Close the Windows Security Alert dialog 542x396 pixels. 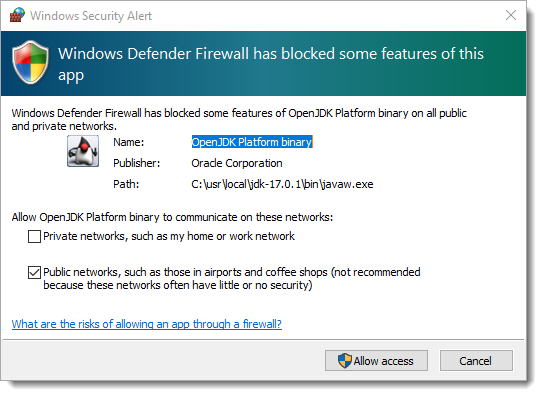click(x=511, y=15)
